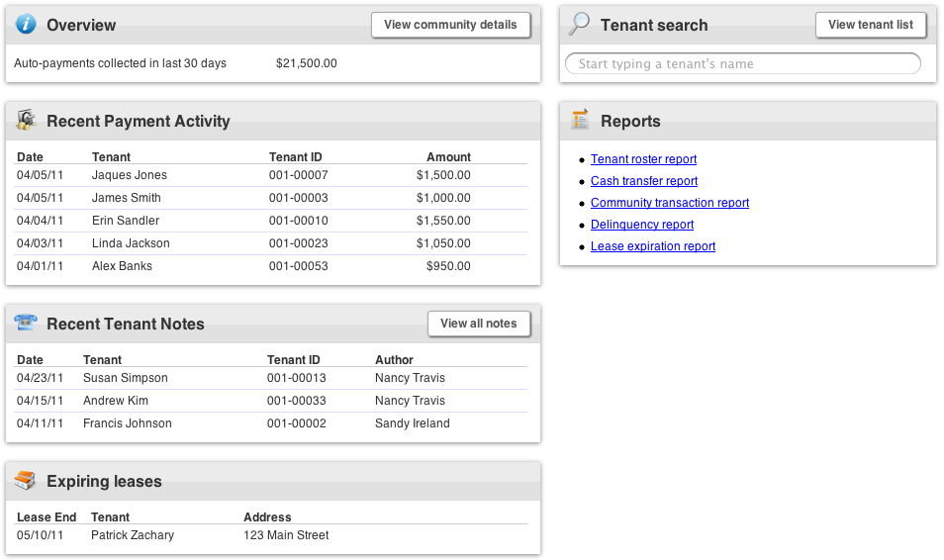The width and height of the screenshot is (944, 560).
Task: Open the View tenant list button
Action: click(x=871, y=25)
